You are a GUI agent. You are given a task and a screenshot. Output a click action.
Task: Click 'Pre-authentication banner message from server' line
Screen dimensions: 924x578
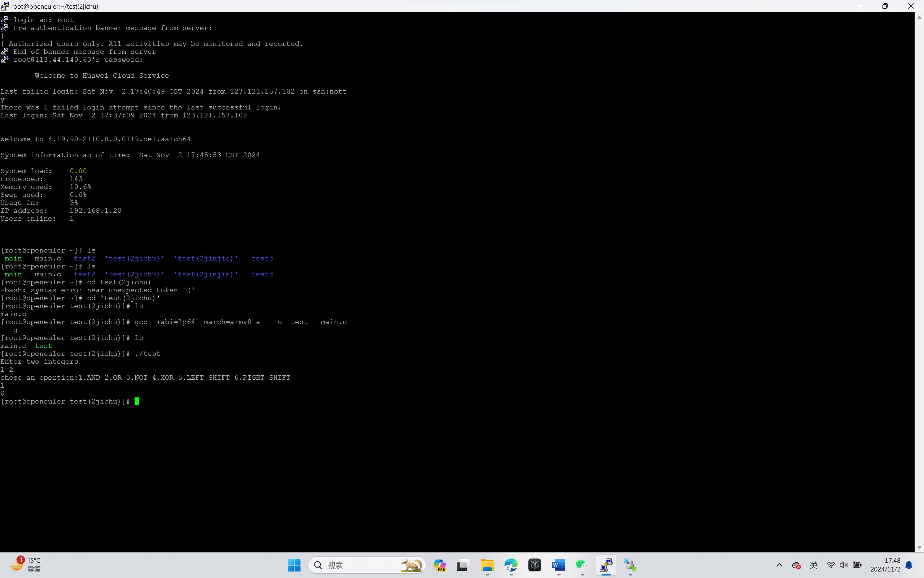coord(113,28)
